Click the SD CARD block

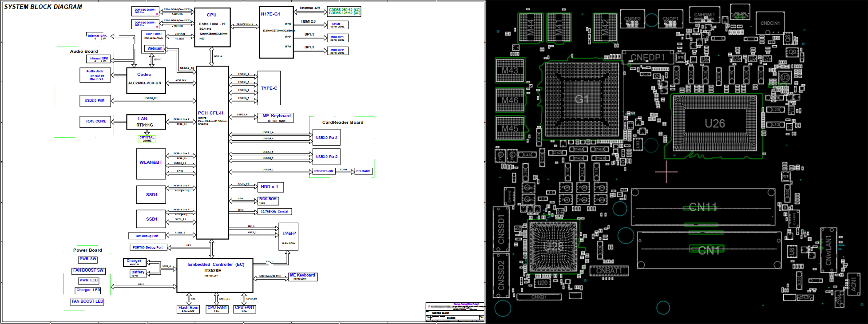363,171
